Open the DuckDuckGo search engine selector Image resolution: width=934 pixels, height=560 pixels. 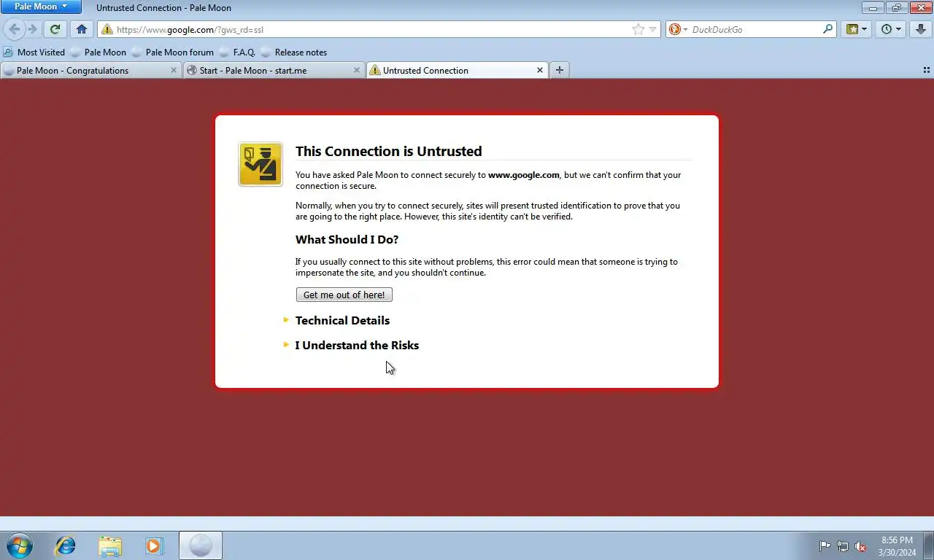pyautogui.click(x=678, y=30)
